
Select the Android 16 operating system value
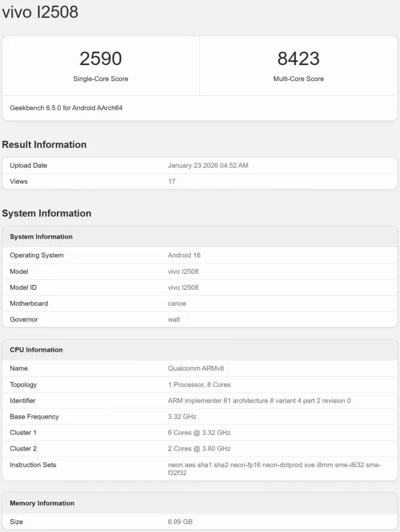click(184, 255)
